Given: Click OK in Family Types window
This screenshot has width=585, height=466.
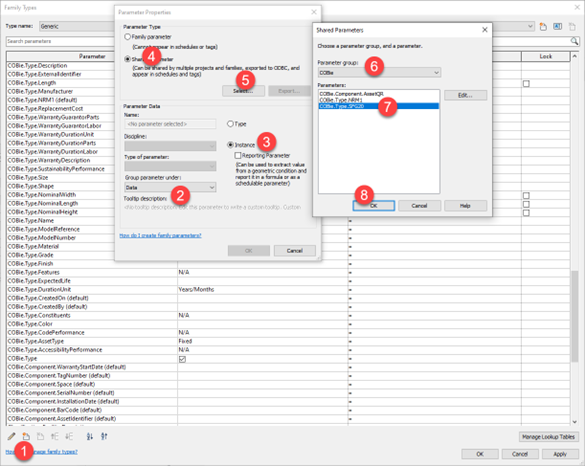Looking at the screenshot, I should [480, 454].
